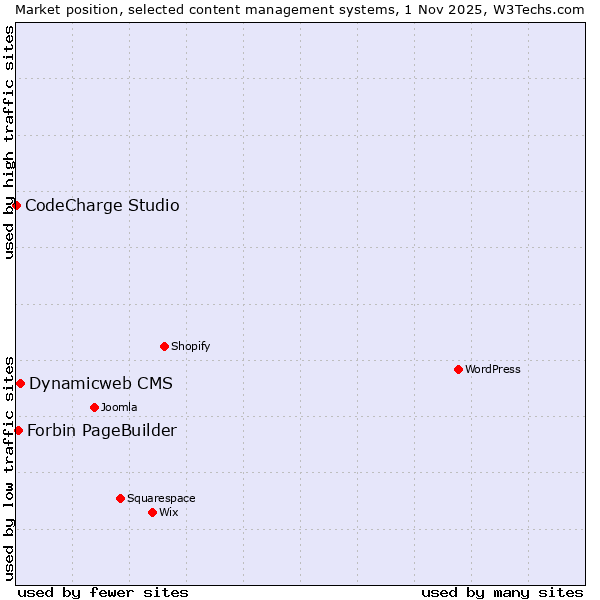Viewport: 600px width, 600px height.
Task: Click the Wix text label
Action: click(x=168, y=512)
